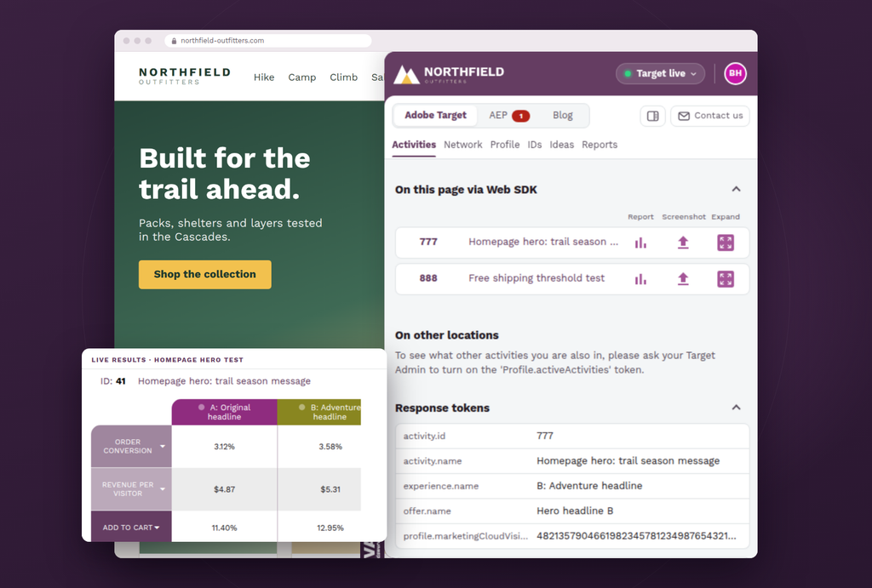Select the A: Original headline column header

coord(224,412)
